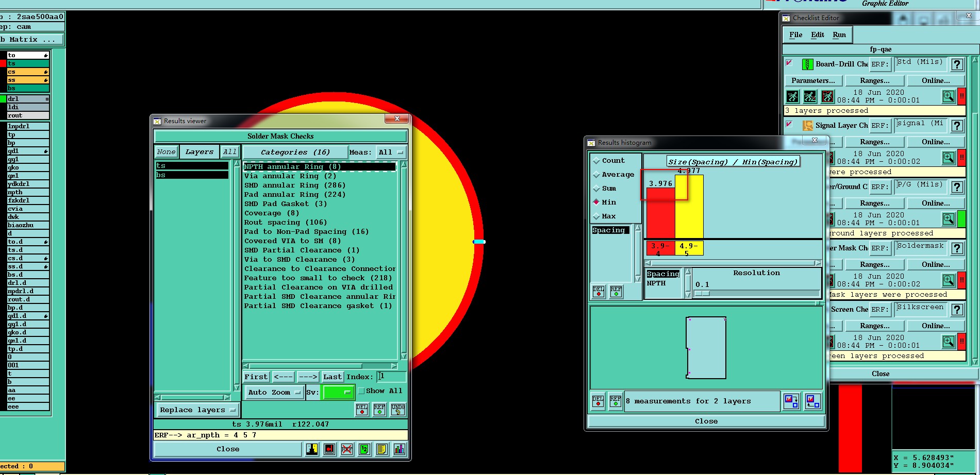Viewport: 980px width, 475px height.
Task: Click histogram export icon with down arrow
Action: (791, 401)
